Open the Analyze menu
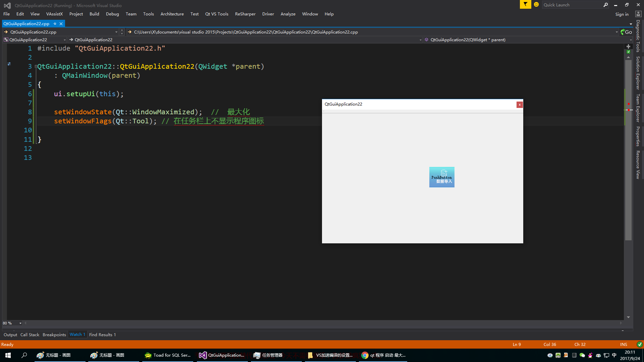Screen dimensions: 644x362 pyautogui.click(x=288, y=14)
